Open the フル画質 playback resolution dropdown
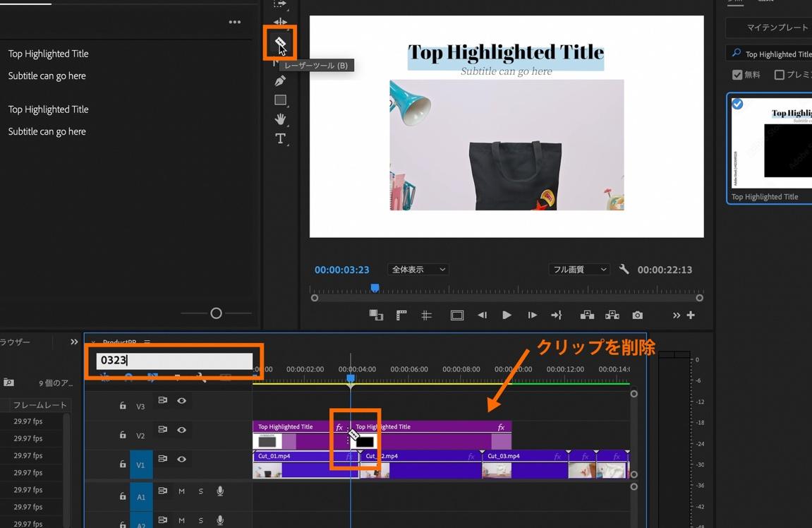 click(579, 270)
